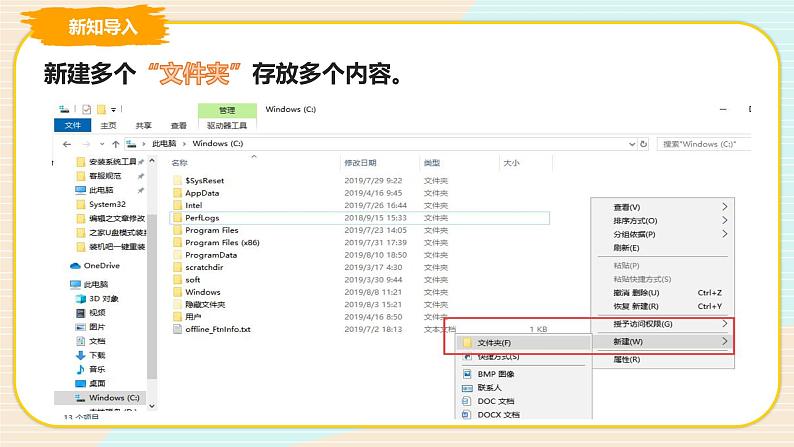Click the Forward navigation arrow
This screenshot has height=447, width=794.
[86, 144]
